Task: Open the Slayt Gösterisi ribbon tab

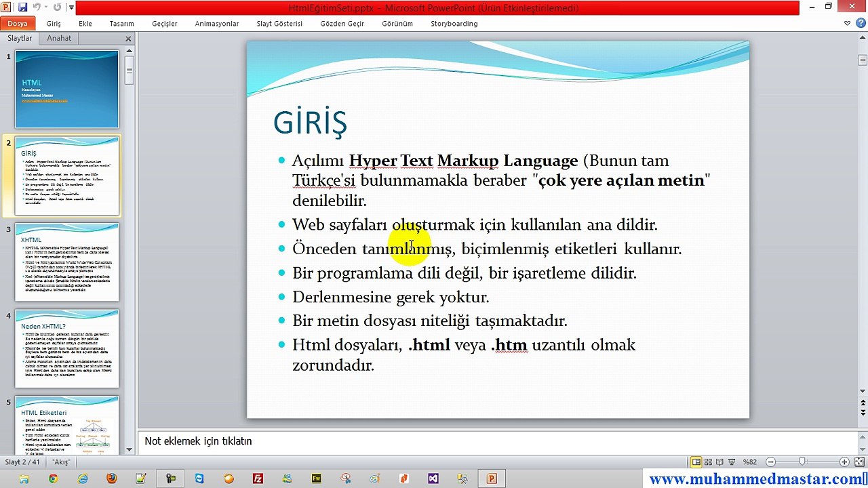Action: click(279, 24)
